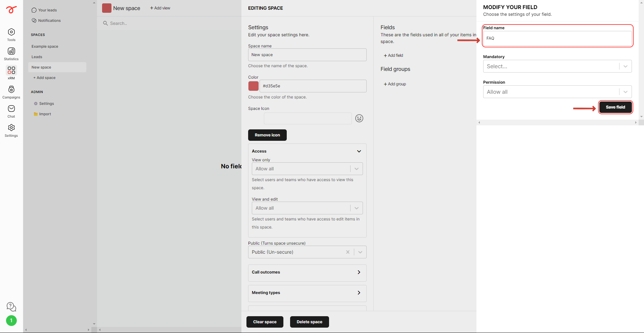Viewport: 644px width, 333px height.
Task: Click the emoji picker smiley icon
Action: coord(359,118)
